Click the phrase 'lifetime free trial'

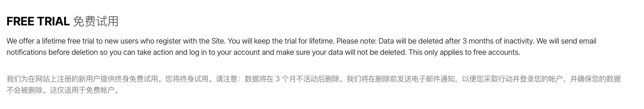pos(68,41)
